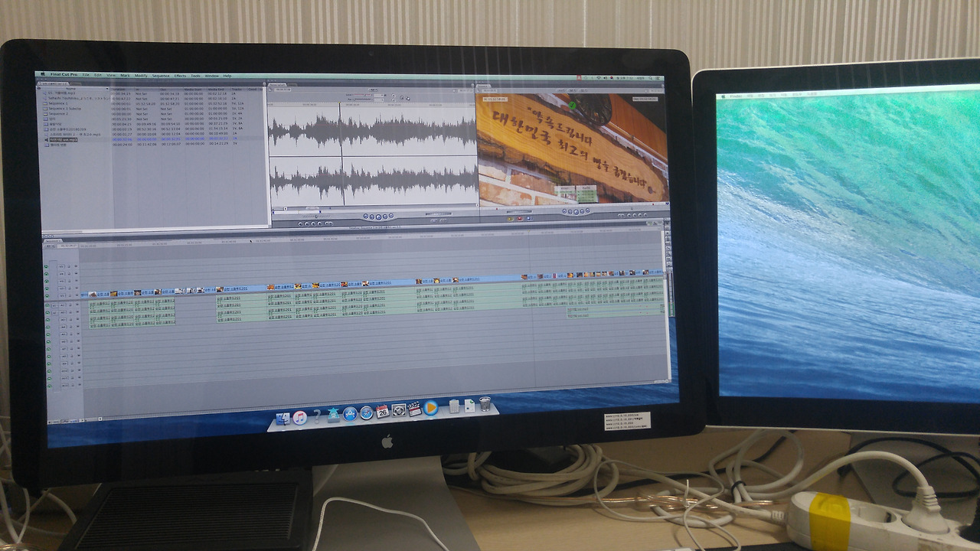
Task: Open the Apple menu
Action: (44, 74)
